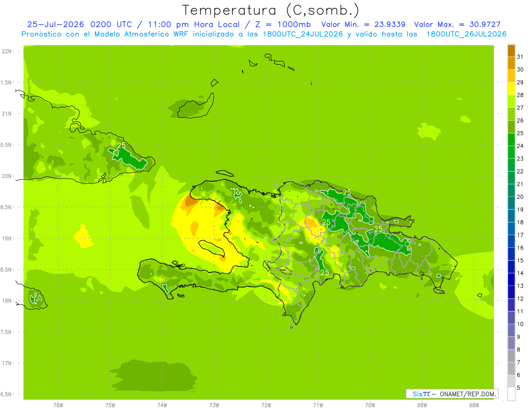Screen dimensions: 532x411
Task: Click the "Valor Min. = 23.9339" readout
Action: click(x=364, y=24)
